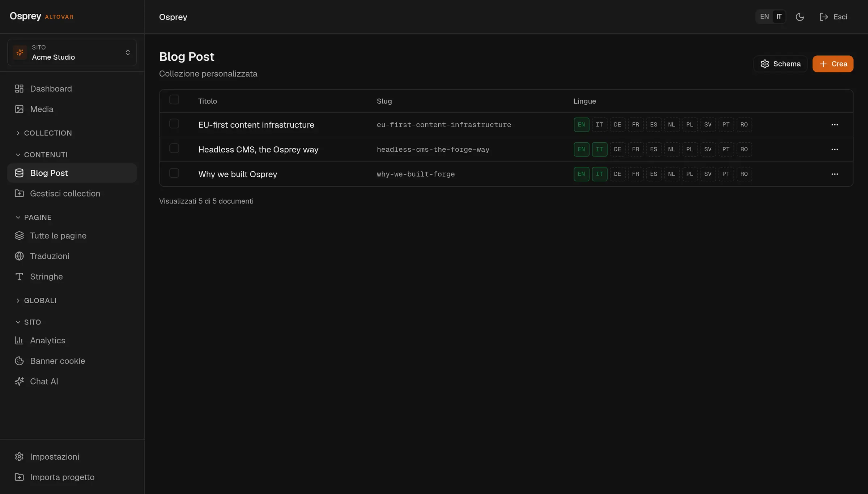The image size is (868, 494).
Task: Click the Acme Studio site logo icon
Action: (x=20, y=52)
